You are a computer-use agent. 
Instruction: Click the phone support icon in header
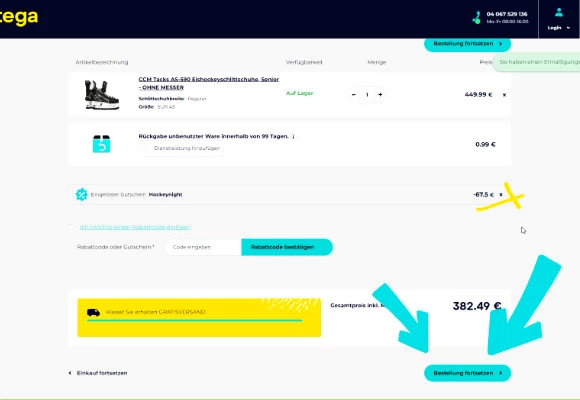pos(477,17)
